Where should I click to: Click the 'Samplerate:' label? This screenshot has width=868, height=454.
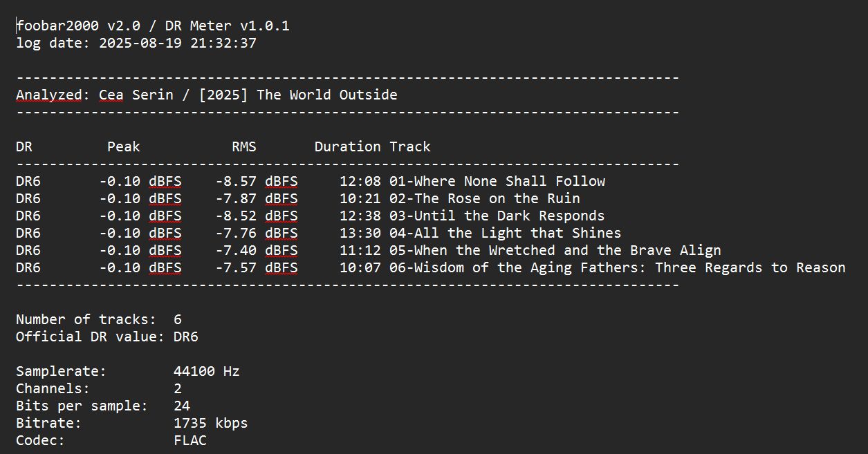62,371
